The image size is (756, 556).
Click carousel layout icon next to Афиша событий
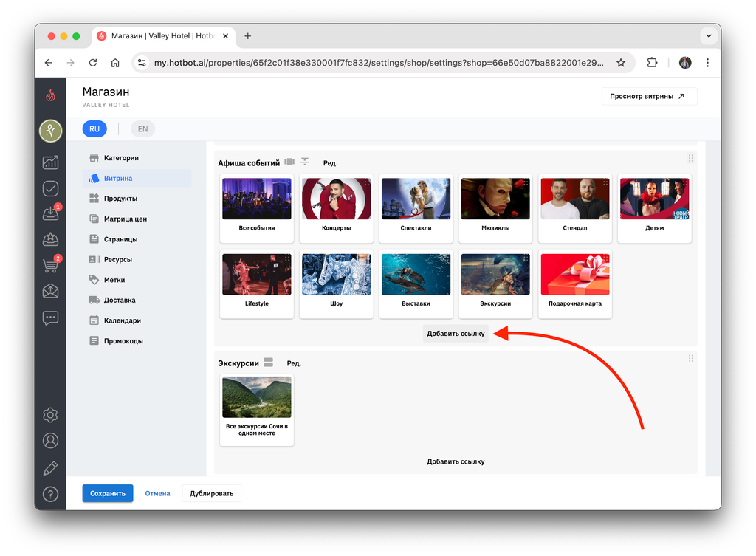289,162
